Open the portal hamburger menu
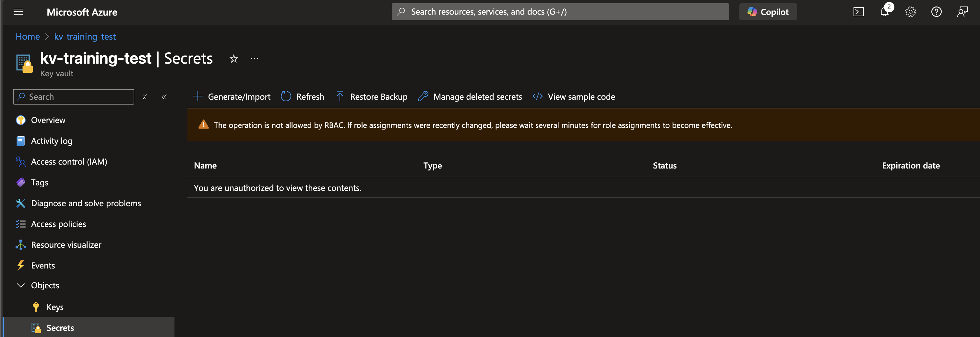This screenshot has height=337, width=980. [18, 12]
